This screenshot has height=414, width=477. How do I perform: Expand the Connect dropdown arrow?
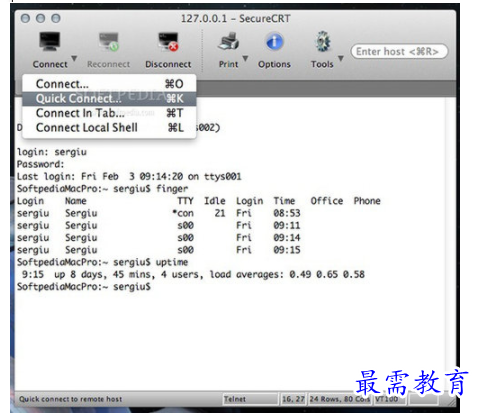pyautogui.click(x=74, y=58)
